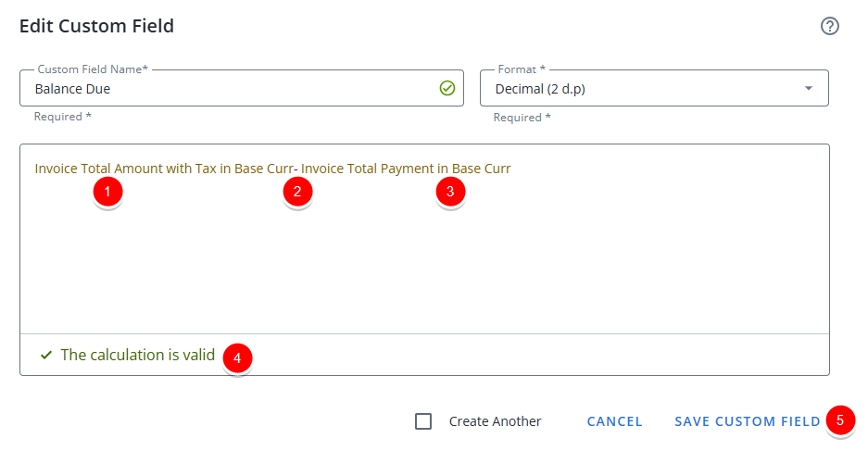Click the CANCEL button
Screen dimensions: 868x451
(614, 421)
